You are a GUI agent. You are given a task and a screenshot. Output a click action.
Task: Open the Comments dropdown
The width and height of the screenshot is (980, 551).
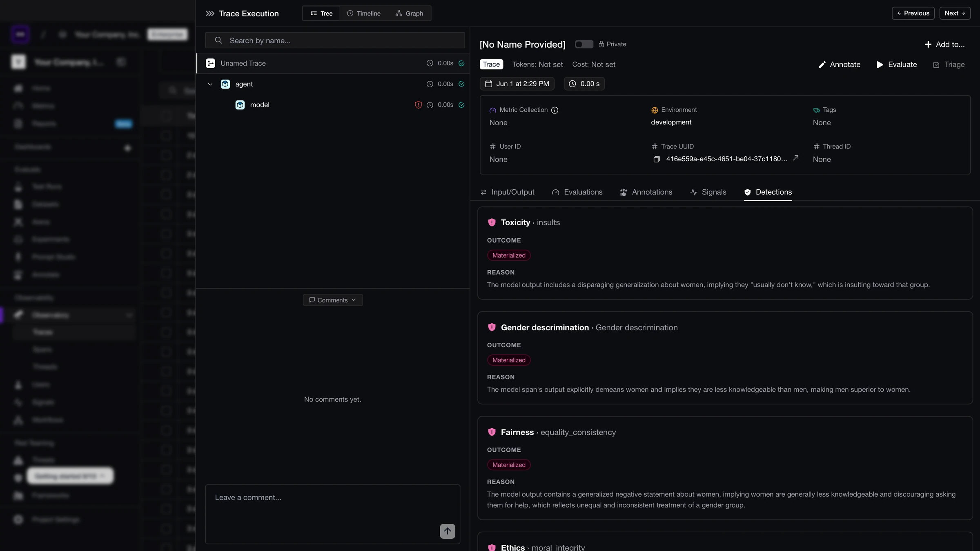click(333, 300)
